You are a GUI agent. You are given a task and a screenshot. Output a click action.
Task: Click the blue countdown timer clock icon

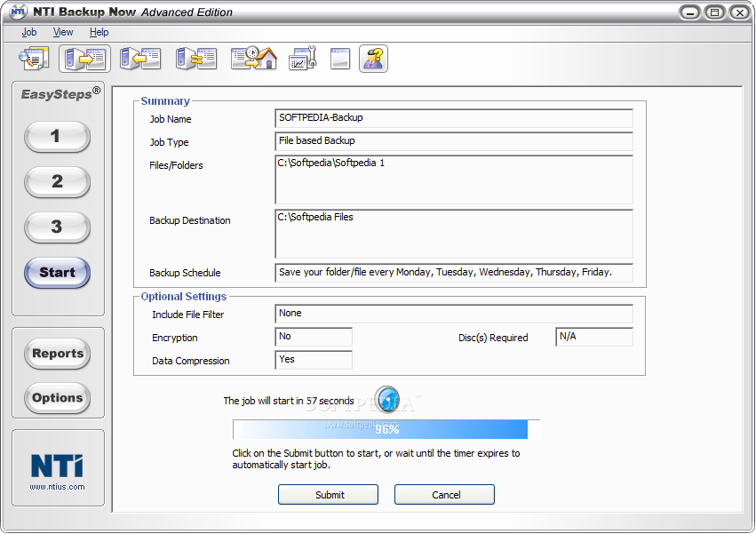pos(387,400)
